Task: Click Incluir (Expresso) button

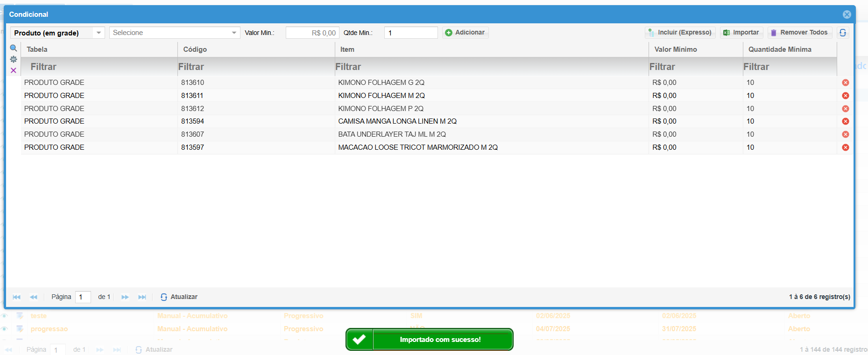Action: coord(680,33)
